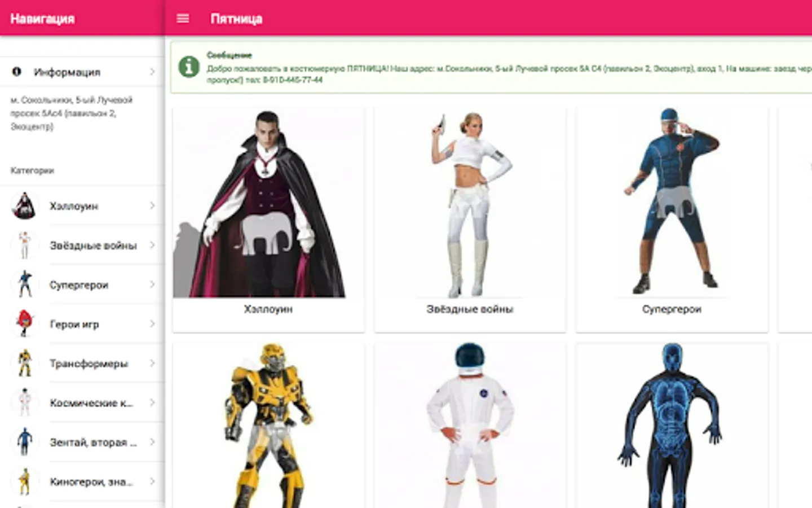Select Герои игр label in sidebar
This screenshot has width=812, height=508.
(74, 325)
